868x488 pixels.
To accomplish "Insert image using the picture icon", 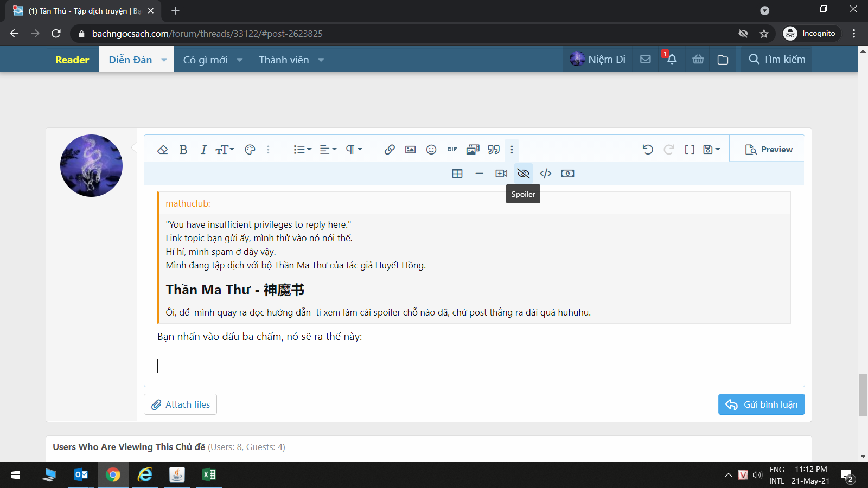I will 410,150.
